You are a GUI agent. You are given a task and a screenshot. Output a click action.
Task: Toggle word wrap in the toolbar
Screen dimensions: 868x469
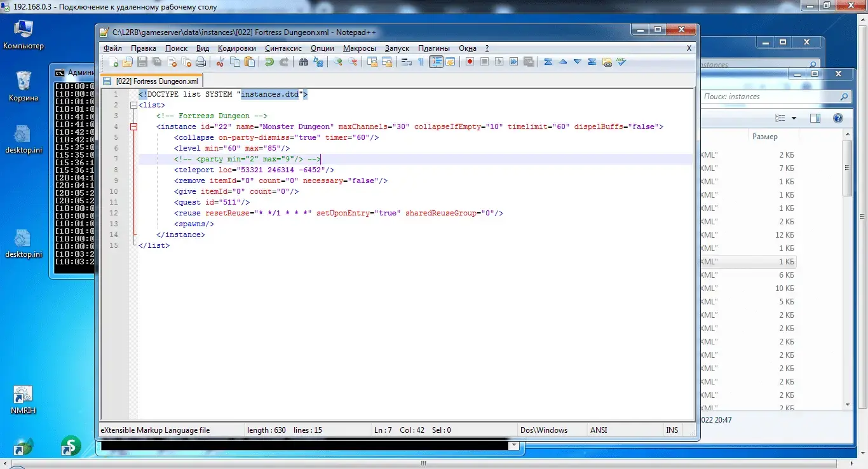click(x=407, y=62)
